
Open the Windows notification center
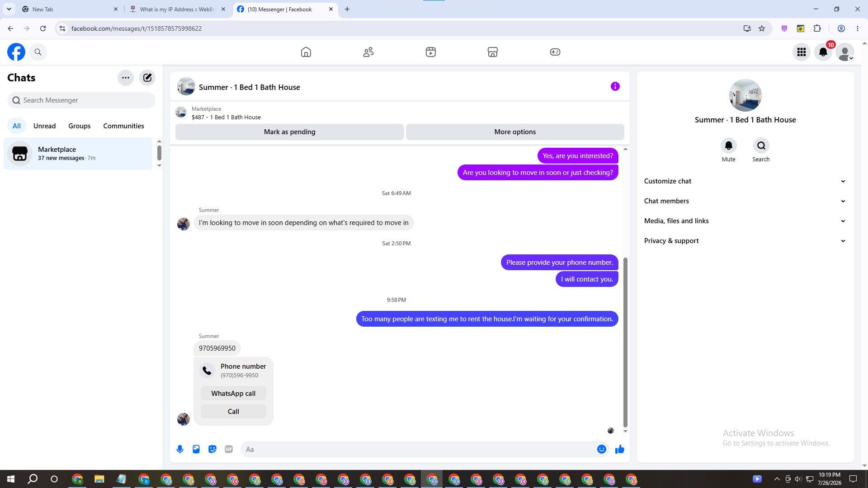[853, 479]
